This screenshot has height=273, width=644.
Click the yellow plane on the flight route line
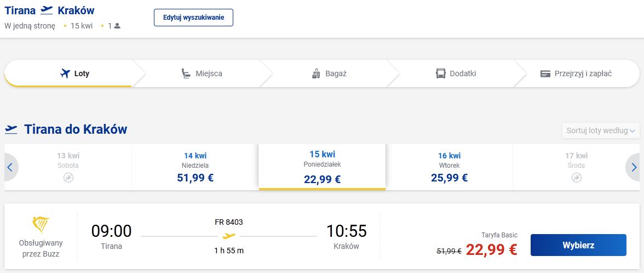click(229, 236)
